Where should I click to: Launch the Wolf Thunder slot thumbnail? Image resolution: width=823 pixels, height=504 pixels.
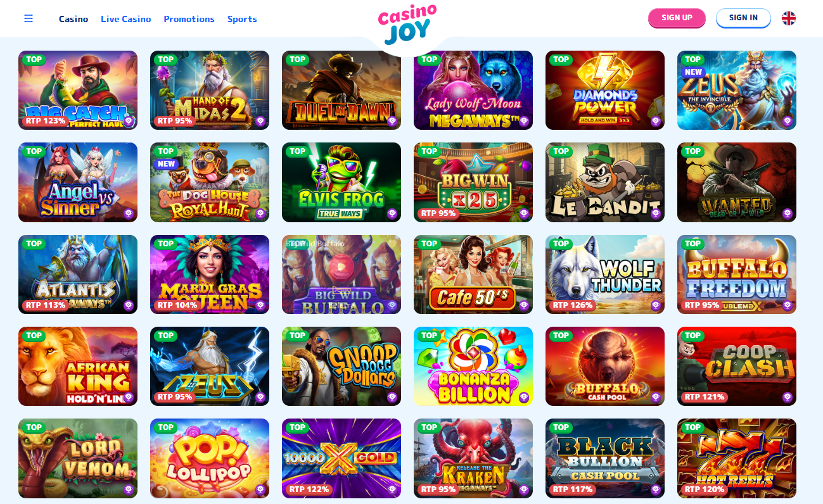tap(605, 274)
